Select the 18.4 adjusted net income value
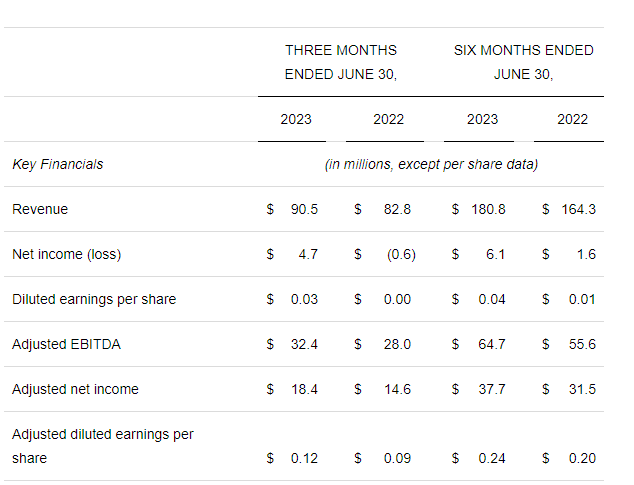 tap(304, 389)
